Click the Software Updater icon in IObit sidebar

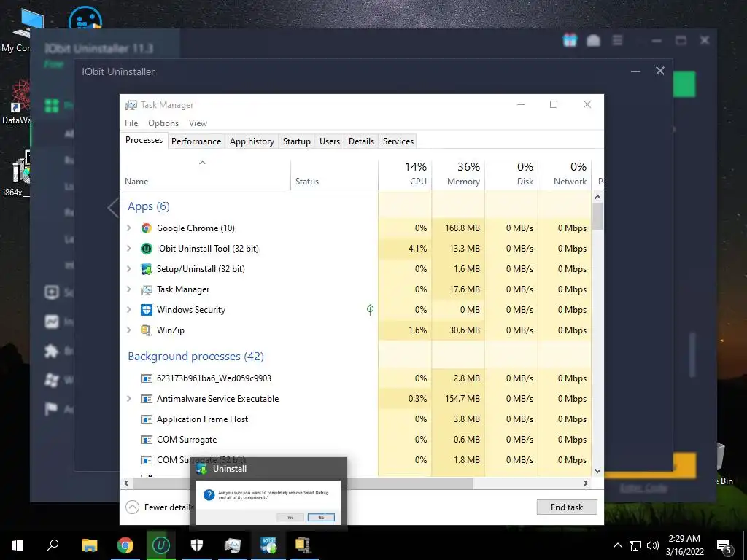52,292
